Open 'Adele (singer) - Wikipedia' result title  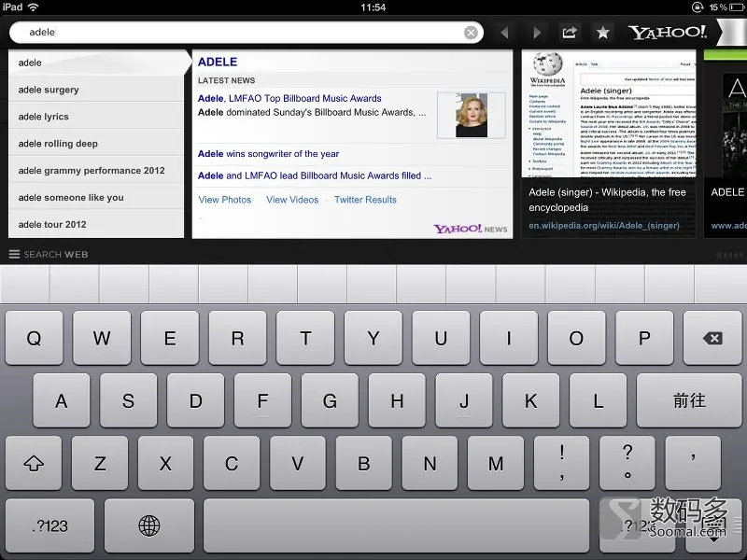(608, 200)
